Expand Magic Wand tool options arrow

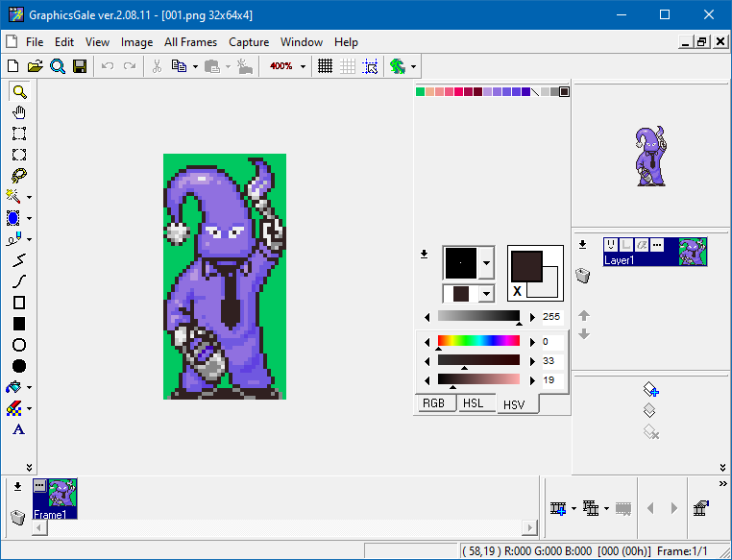click(x=30, y=198)
